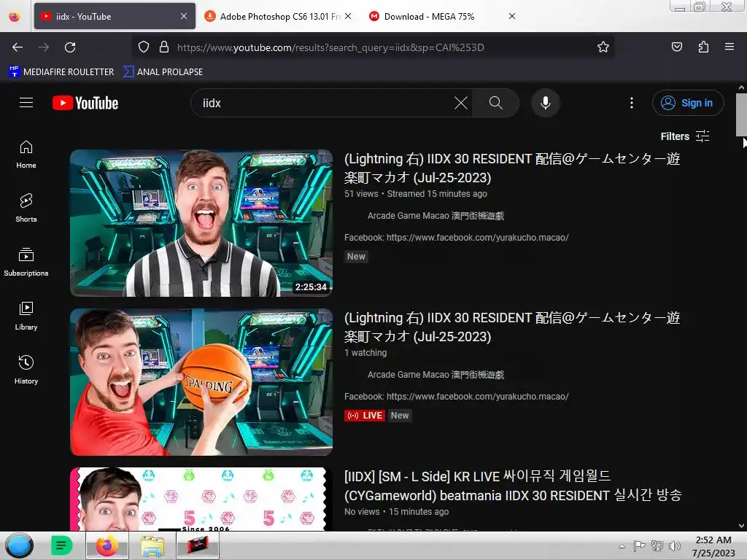Click the site padlock security icon
This screenshot has height=560, width=747.
(164, 47)
